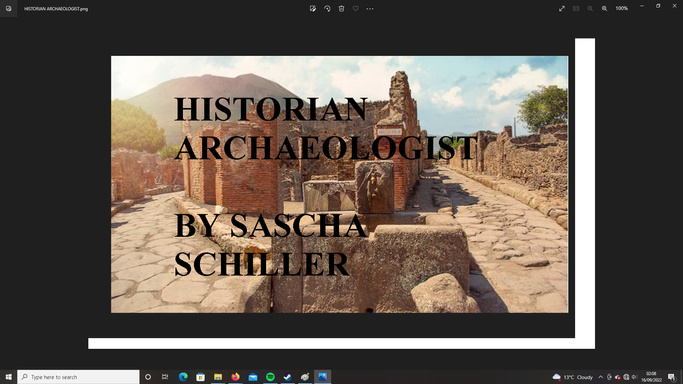Open the Action Center notifications icon

672,377
